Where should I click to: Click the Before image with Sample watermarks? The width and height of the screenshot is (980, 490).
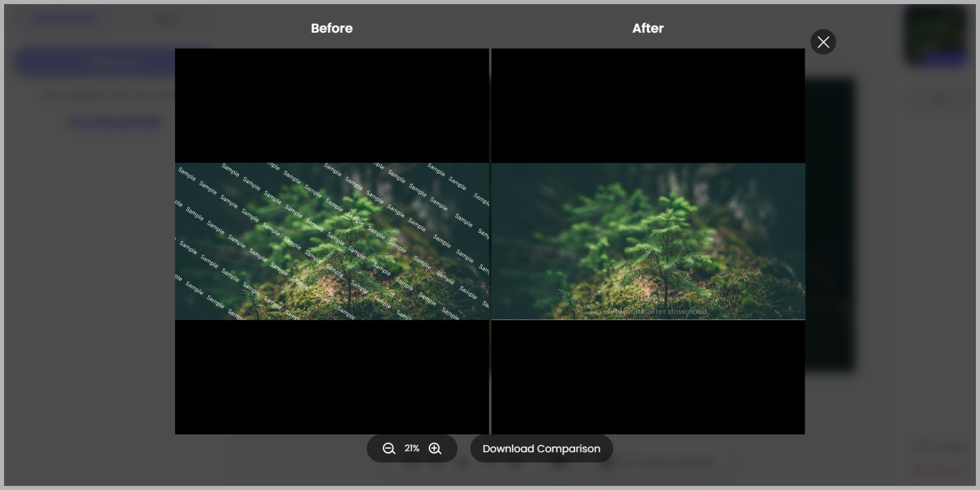(332, 241)
